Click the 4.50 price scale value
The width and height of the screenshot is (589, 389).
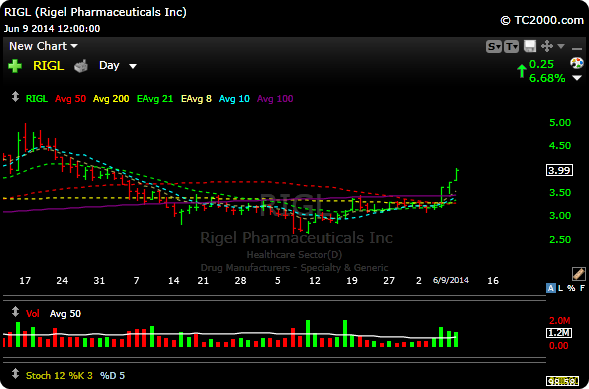[560, 146]
